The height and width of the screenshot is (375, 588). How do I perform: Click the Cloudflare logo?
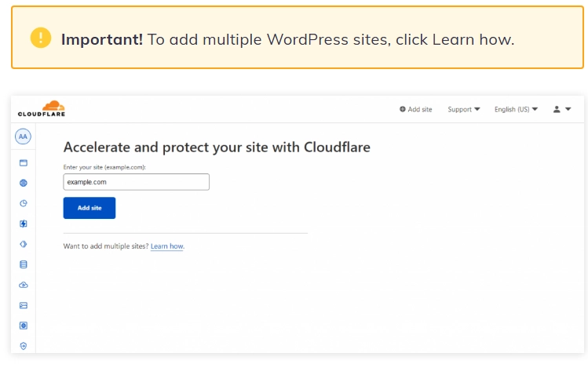(x=42, y=108)
